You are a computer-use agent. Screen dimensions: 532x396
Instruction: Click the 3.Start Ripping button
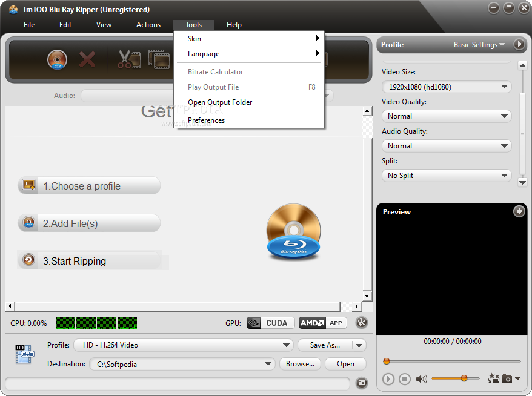89,261
